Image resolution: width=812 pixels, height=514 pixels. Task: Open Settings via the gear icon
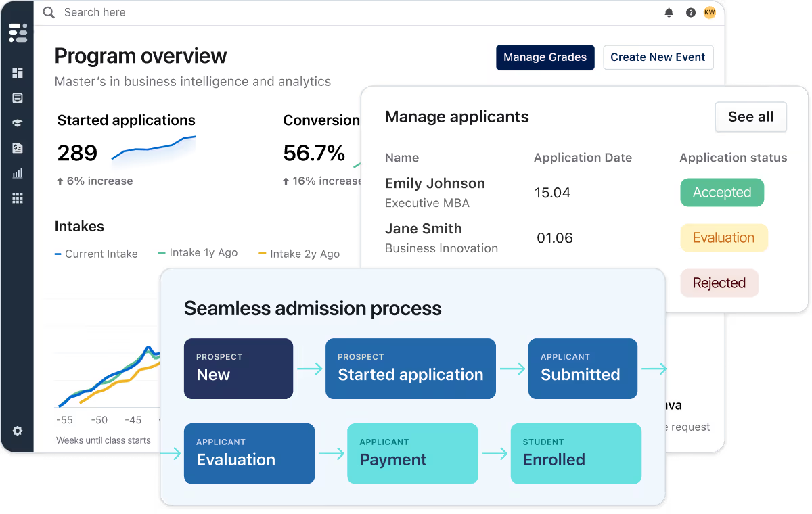(x=18, y=431)
